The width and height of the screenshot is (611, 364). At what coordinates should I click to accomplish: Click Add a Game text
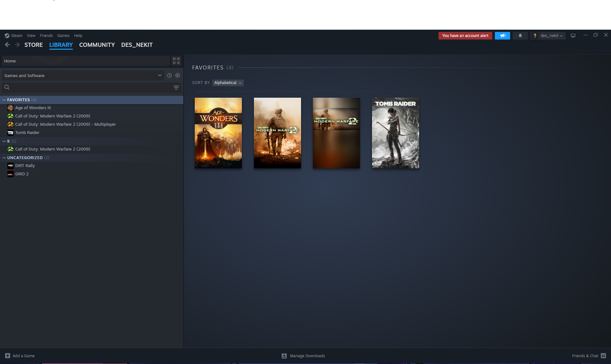pos(23,356)
